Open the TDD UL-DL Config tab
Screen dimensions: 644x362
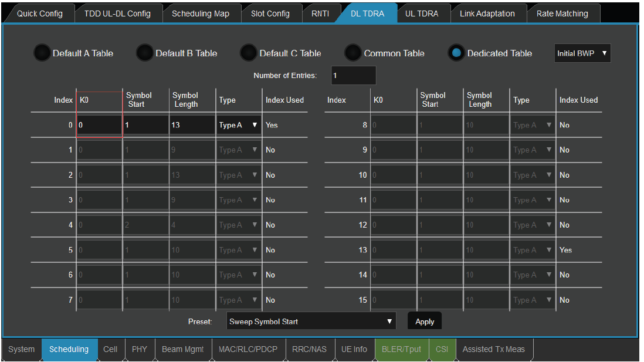coord(117,13)
